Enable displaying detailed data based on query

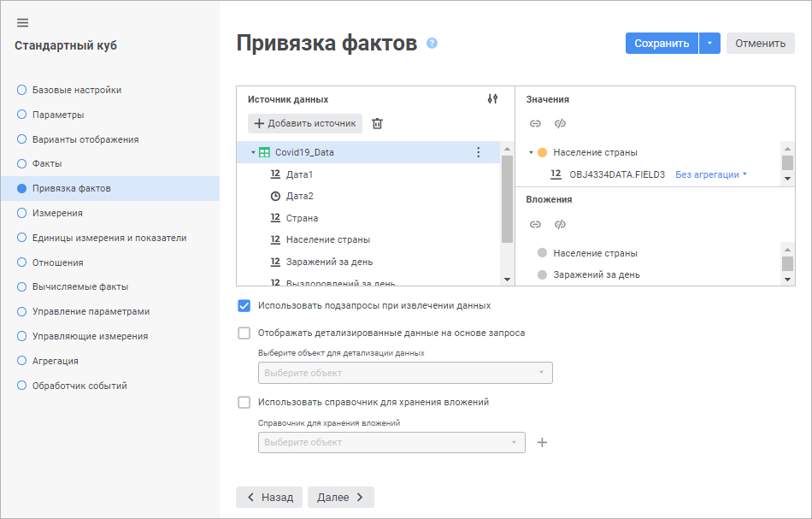click(x=244, y=333)
